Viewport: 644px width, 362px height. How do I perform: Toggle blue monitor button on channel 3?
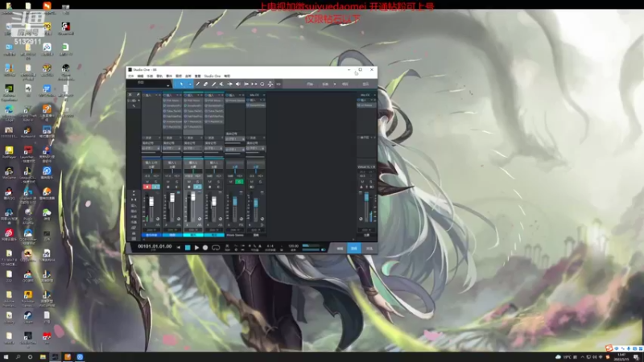pos(197,187)
